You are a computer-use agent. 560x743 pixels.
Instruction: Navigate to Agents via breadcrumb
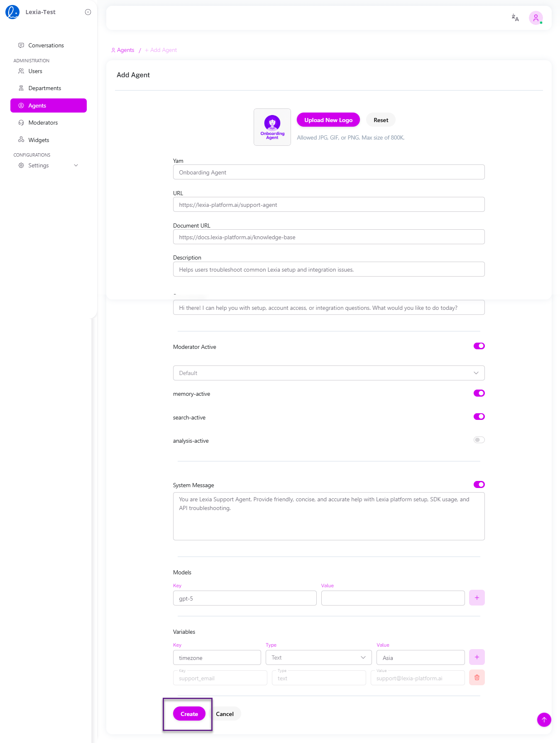point(125,50)
